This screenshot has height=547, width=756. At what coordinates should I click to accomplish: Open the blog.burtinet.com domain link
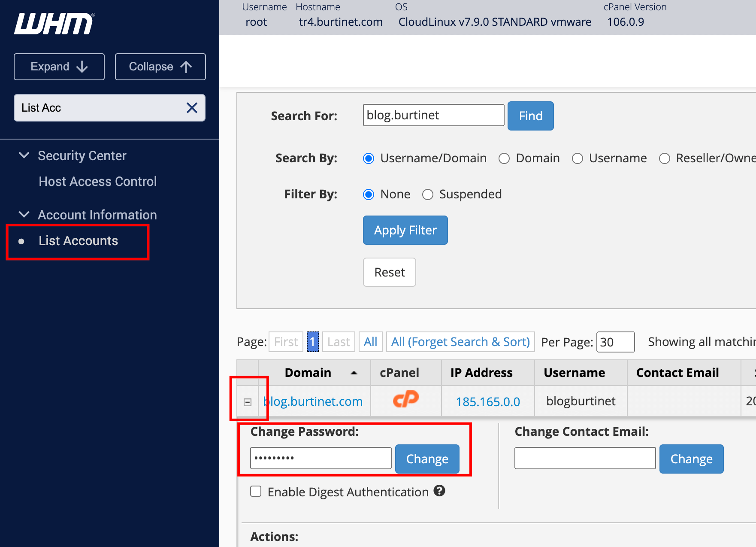point(313,401)
